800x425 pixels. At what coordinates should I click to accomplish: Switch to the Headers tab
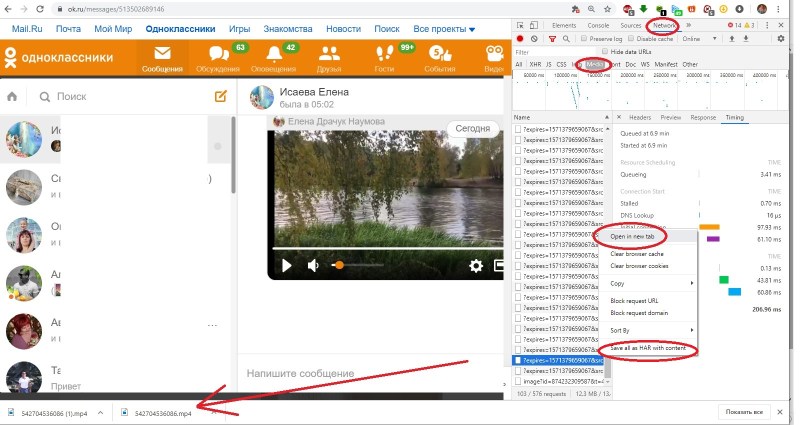640,117
